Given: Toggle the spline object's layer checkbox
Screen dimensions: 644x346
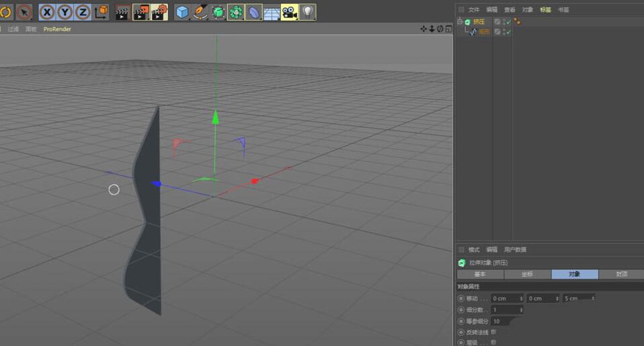Looking at the screenshot, I should [497, 32].
